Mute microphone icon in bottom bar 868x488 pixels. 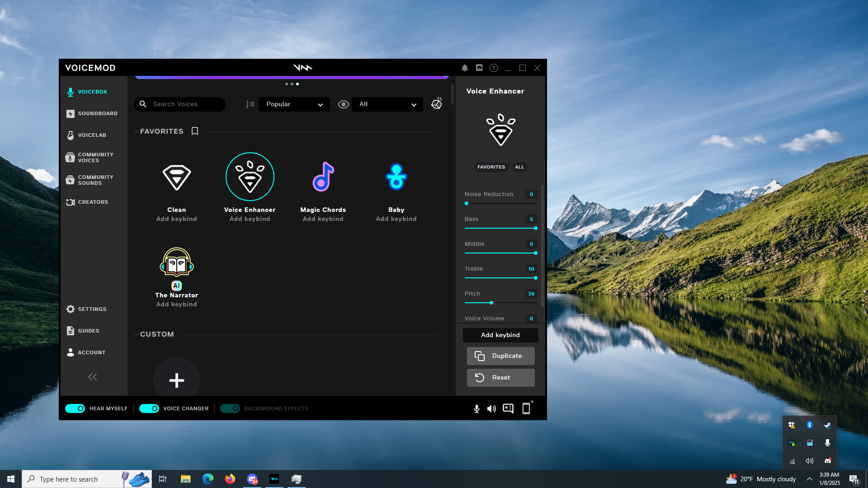pyautogui.click(x=476, y=408)
